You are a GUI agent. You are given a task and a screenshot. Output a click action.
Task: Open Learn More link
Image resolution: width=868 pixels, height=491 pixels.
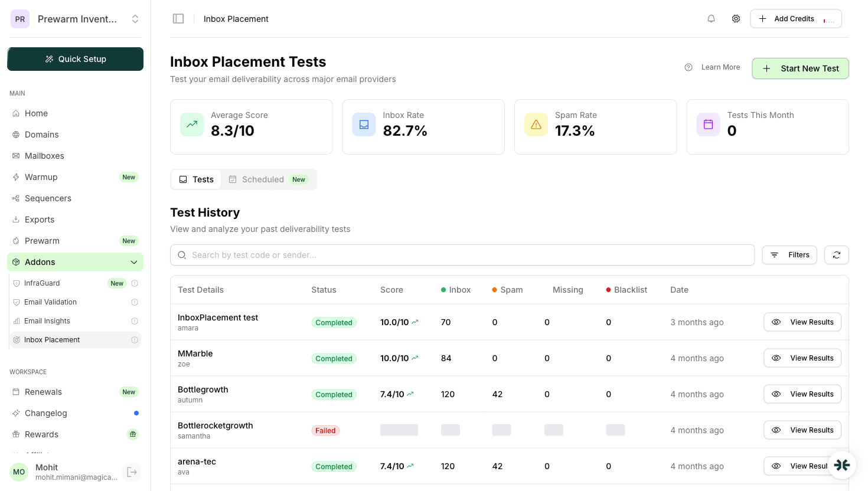720,67
